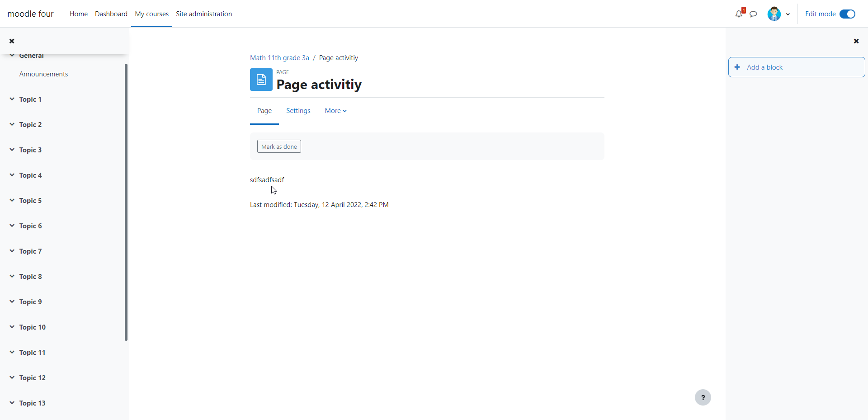Open the messaging speech bubble icon
Image resolution: width=868 pixels, height=420 pixels.
tap(753, 14)
